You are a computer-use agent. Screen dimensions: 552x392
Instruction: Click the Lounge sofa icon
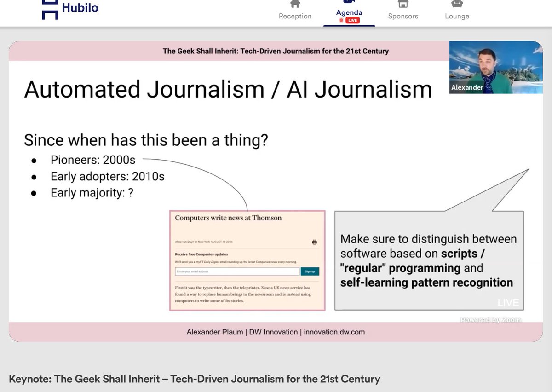[x=457, y=4]
